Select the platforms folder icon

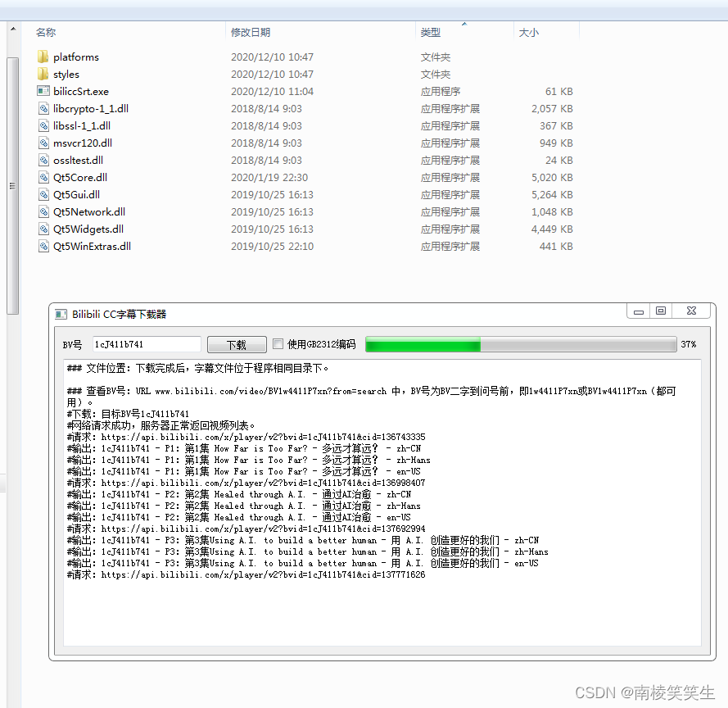click(x=43, y=57)
